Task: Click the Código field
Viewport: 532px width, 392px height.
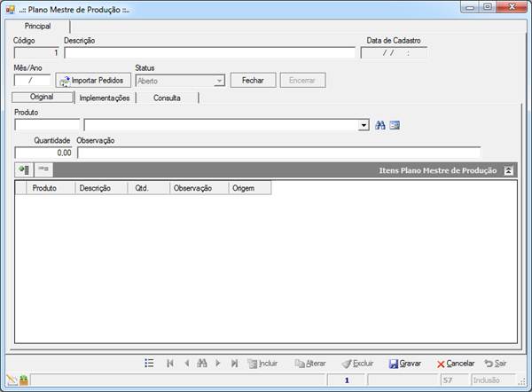Action: tap(36, 52)
